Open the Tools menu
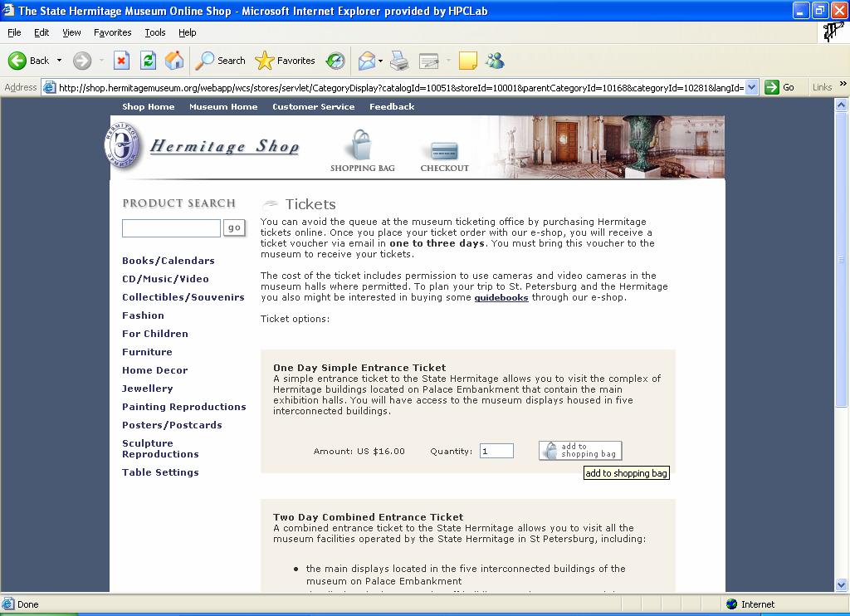Viewport: 850px width, 616px height. (x=155, y=32)
